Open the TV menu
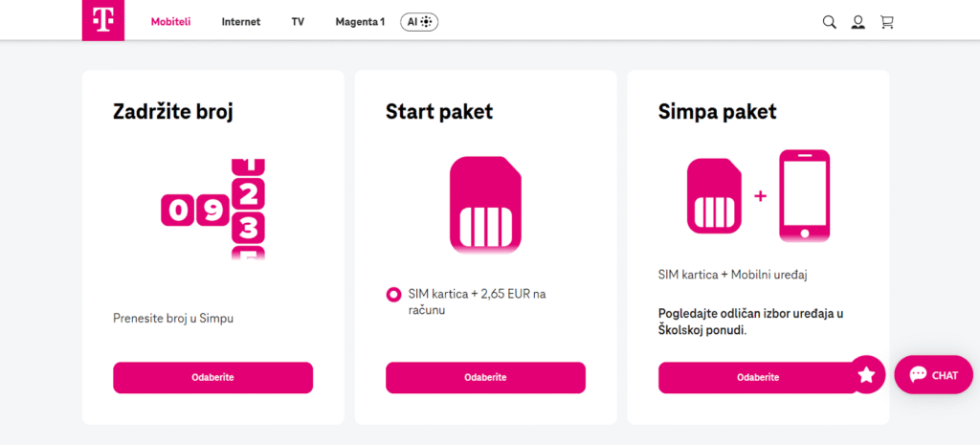This screenshot has width=980, height=445. 298,22
